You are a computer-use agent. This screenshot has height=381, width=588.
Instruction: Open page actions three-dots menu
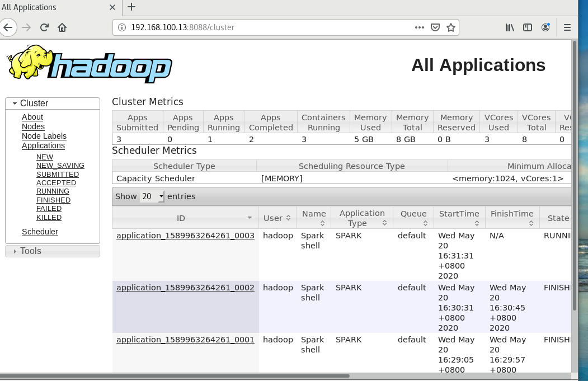pos(419,27)
